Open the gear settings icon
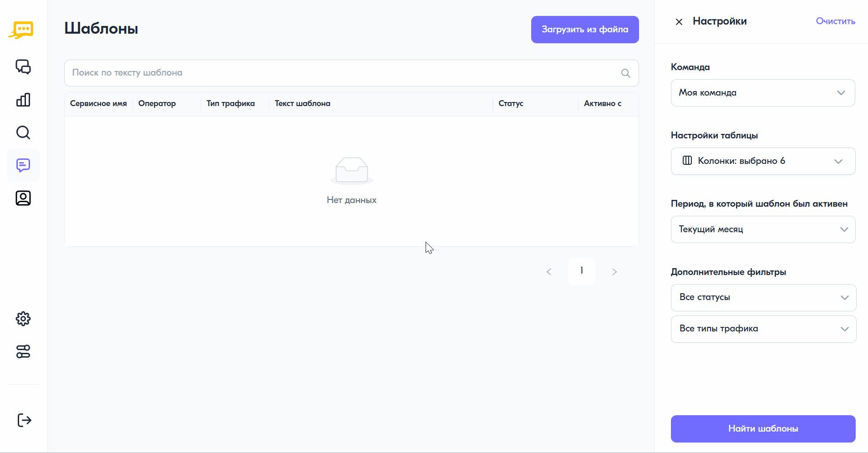The height and width of the screenshot is (453, 868). pos(23,319)
